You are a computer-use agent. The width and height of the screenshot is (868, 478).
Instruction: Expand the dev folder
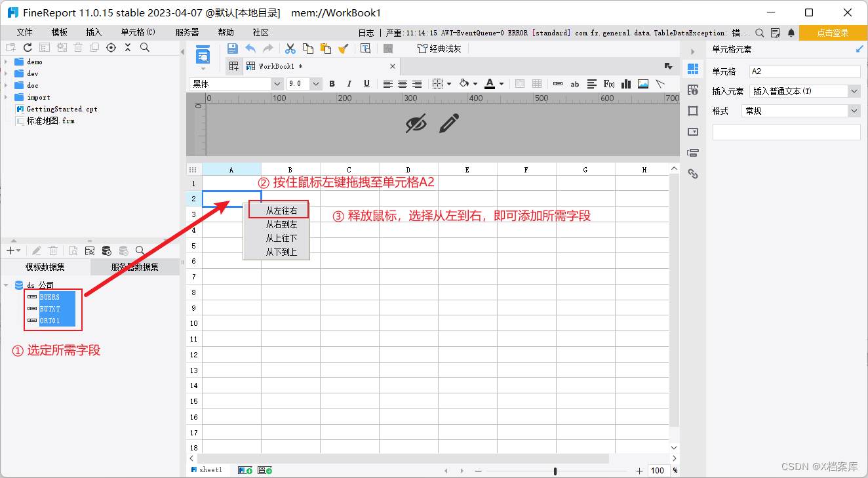coord(5,73)
